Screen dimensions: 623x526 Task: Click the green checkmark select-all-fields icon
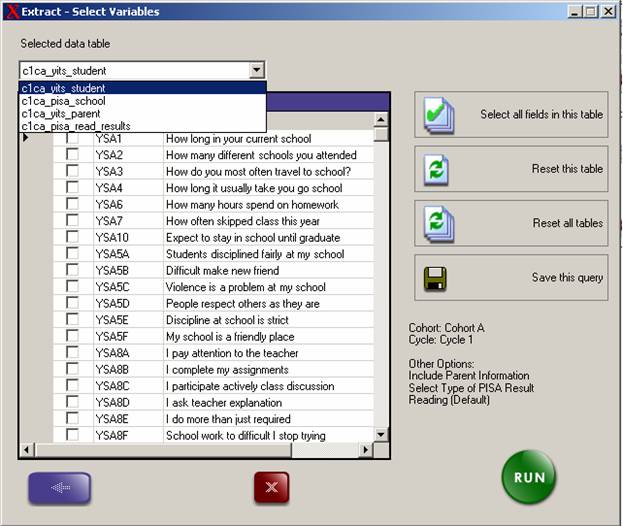tap(438, 114)
